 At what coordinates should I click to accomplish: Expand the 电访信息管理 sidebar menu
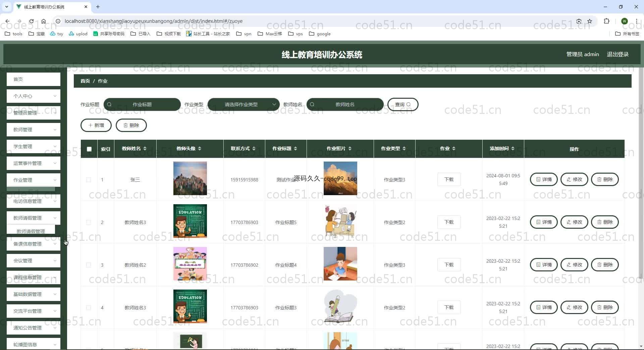(x=34, y=201)
